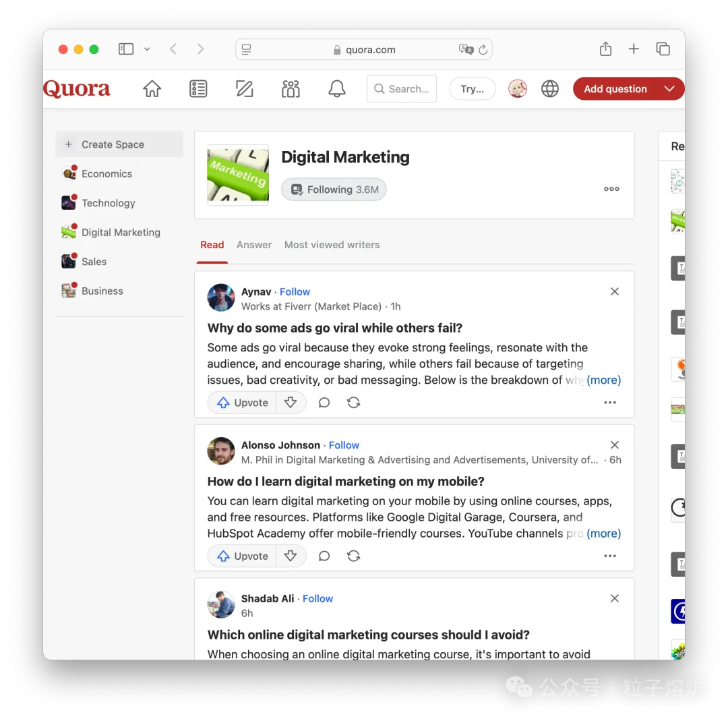The width and height of the screenshot is (728, 717).
Task: Dismiss Shadab Ali's post with the X
Action: coord(615,598)
